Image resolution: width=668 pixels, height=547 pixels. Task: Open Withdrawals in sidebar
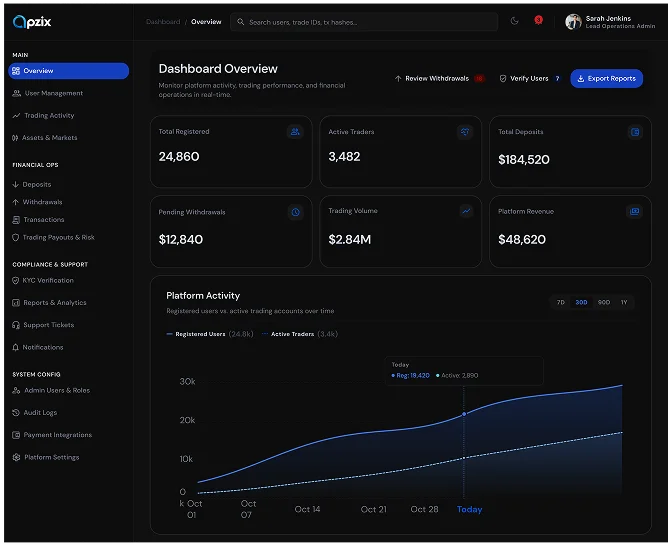coord(42,202)
